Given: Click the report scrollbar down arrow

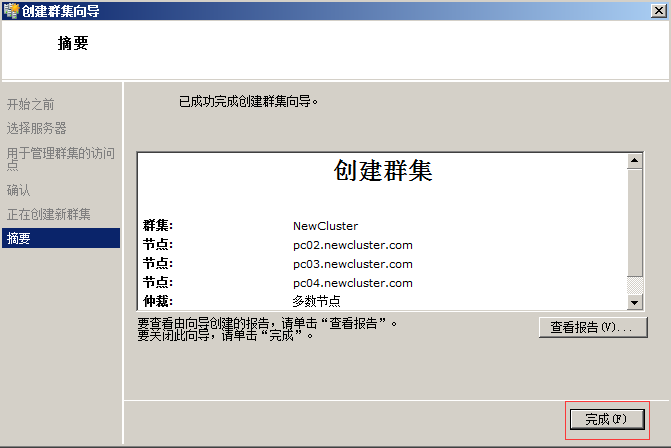Looking at the screenshot, I should coord(634,302).
